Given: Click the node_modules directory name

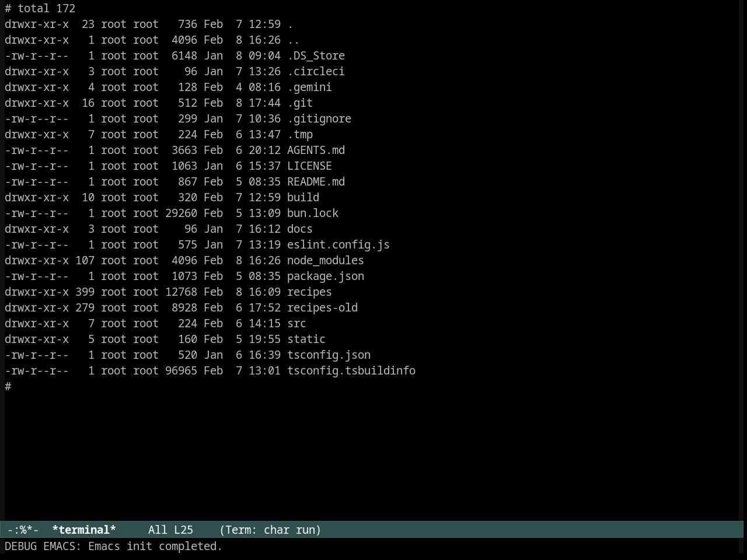Looking at the screenshot, I should point(326,260).
